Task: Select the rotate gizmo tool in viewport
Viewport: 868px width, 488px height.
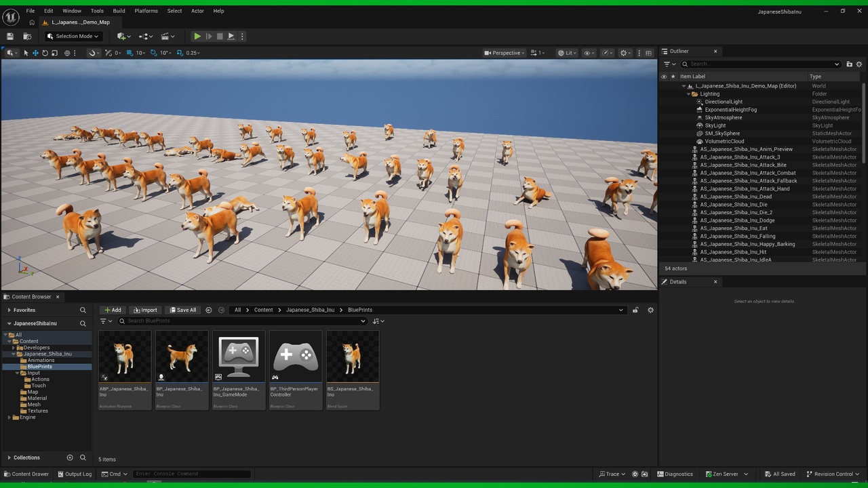Action: click(45, 53)
